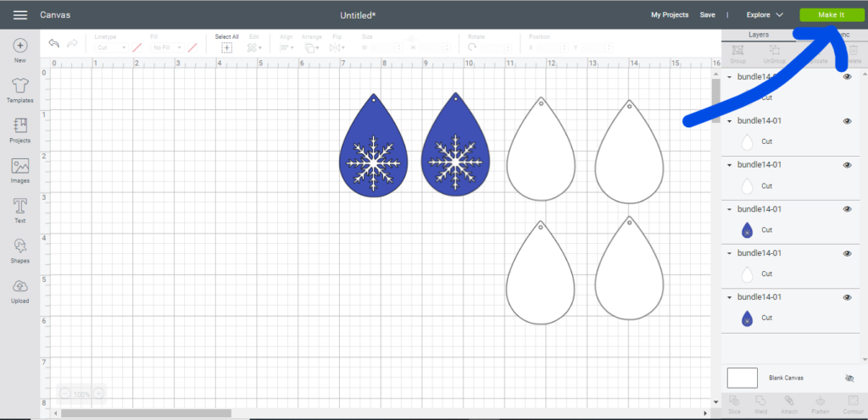This screenshot has height=420, width=868.
Task: Click the horizontal canvas scrollbar thumb
Action: [x=146, y=413]
